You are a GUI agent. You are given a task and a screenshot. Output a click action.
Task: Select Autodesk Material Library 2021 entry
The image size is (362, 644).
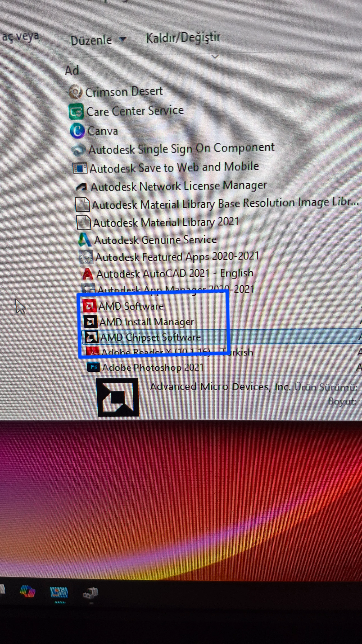(166, 222)
